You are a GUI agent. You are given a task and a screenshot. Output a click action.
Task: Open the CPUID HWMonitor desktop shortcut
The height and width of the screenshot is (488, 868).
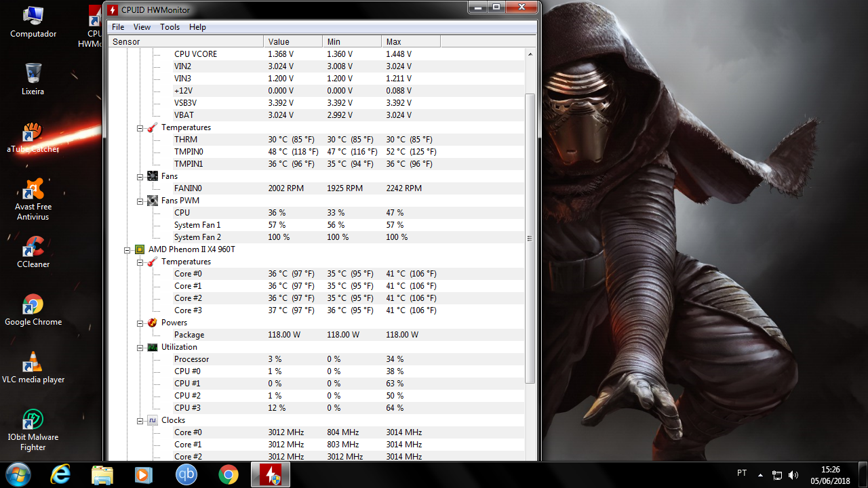[x=94, y=26]
